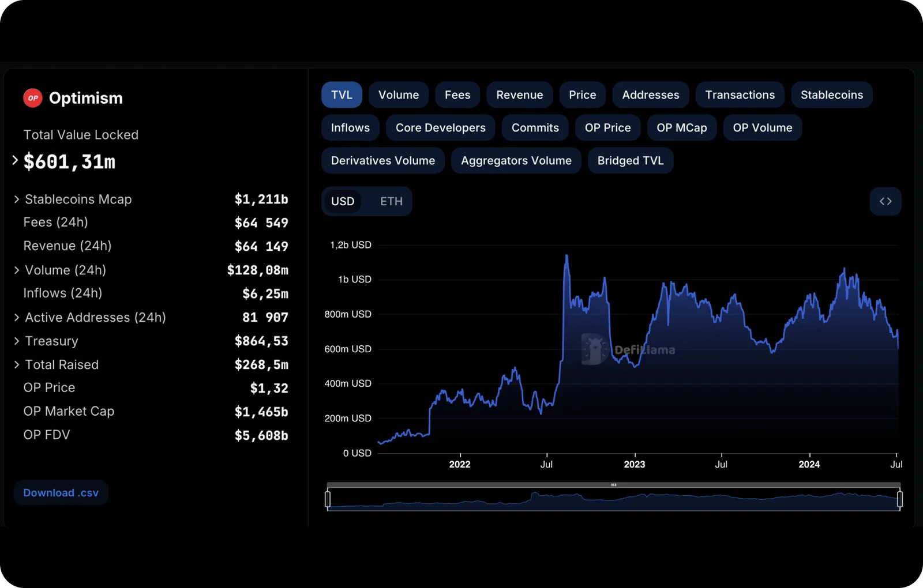Enable the Core Developers metric

441,127
